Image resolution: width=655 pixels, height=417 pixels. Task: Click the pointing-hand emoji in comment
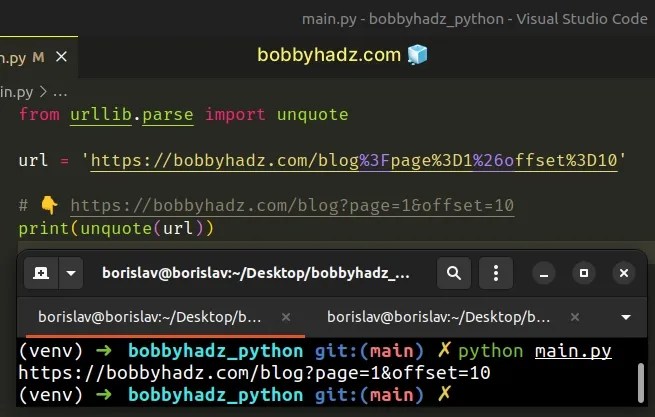point(49,205)
